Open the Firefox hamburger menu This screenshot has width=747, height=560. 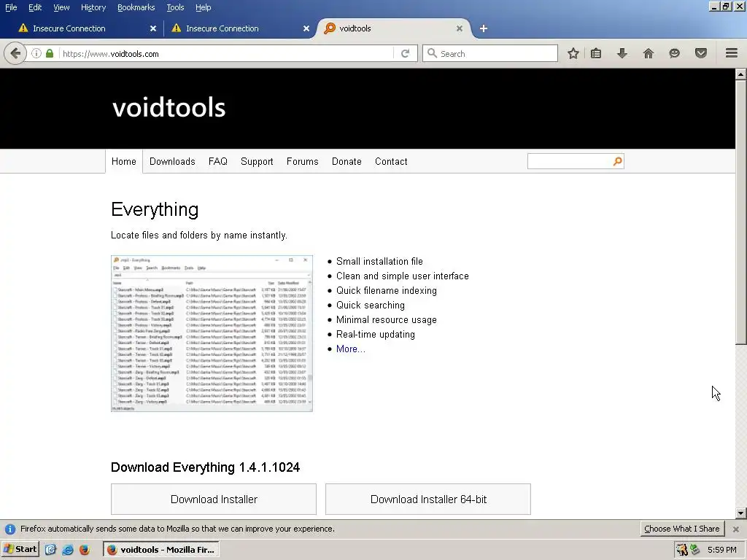pyautogui.click(x=732, y=53)
